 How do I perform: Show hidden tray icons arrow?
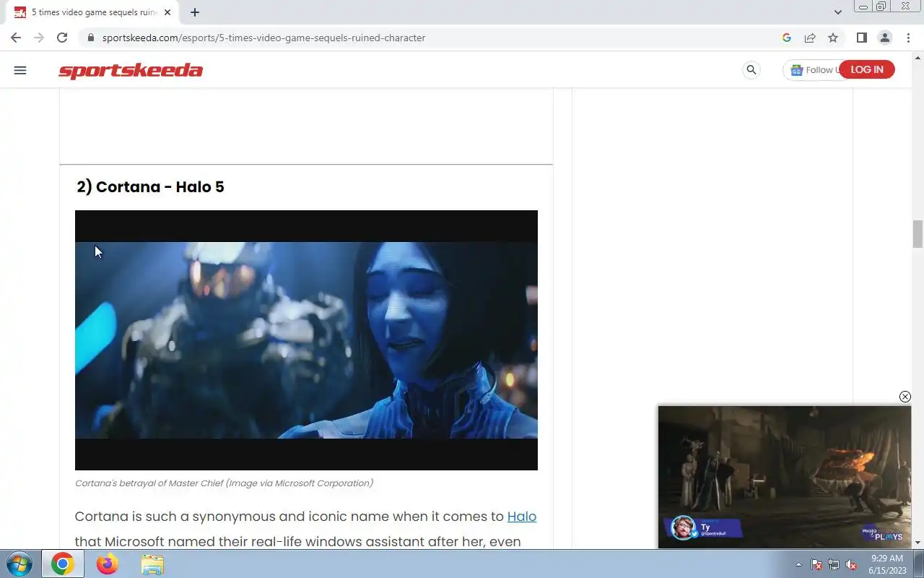tap(798, 565)
